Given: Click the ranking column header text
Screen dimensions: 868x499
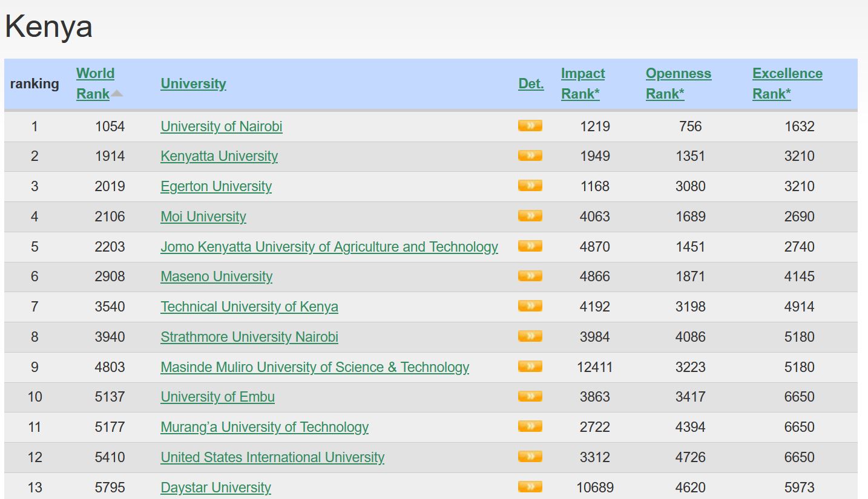Looking at the screenshot, I should point(35,83).
